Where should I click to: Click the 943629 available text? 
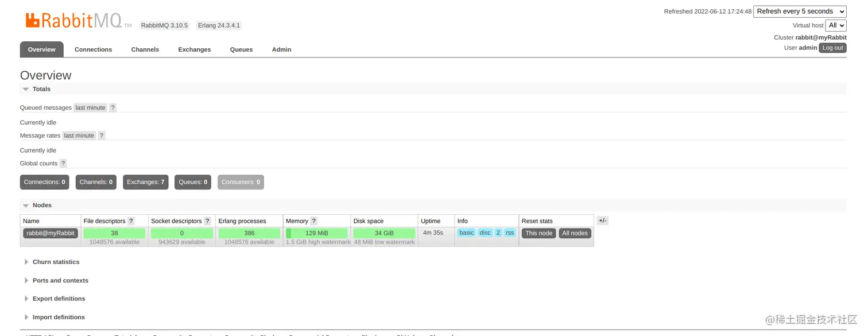[182, 242]
